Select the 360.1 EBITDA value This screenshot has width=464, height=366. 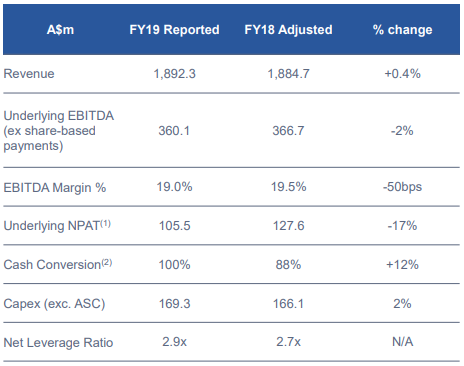(174, 131)
